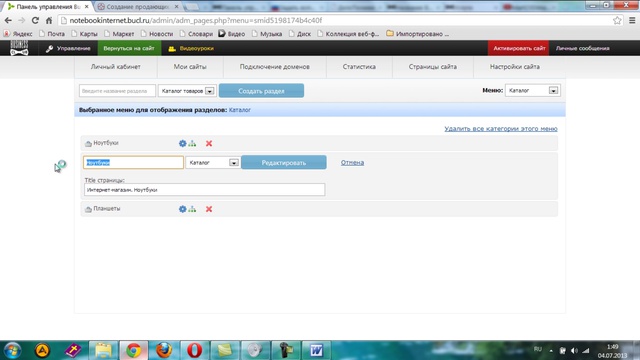Click the Редактировать button
The width and height of the screenshot is (640, 360).
point(284,162)
